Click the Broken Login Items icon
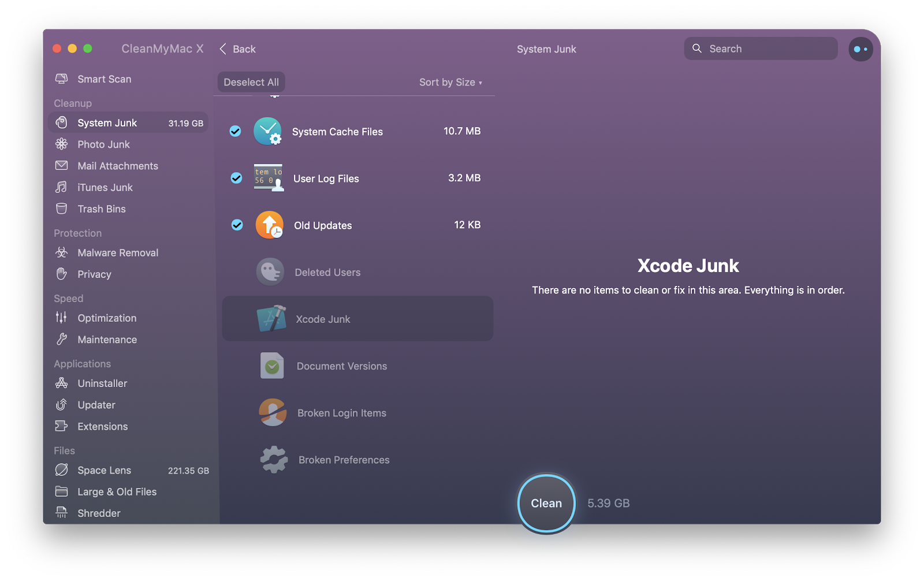Viewport: 924px width, 581px height. pos(273,412)
